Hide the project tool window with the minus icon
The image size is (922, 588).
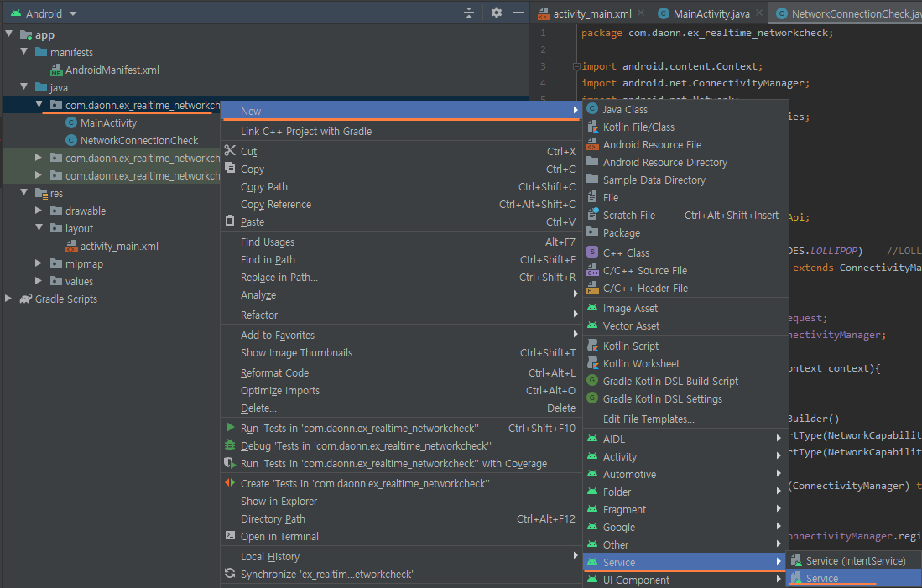(518, 13)
